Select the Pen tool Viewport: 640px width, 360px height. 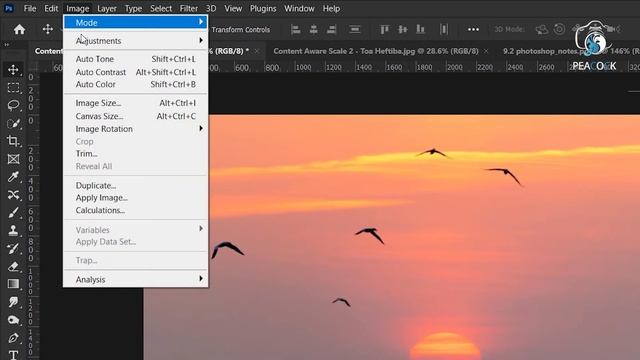point(13,338)
